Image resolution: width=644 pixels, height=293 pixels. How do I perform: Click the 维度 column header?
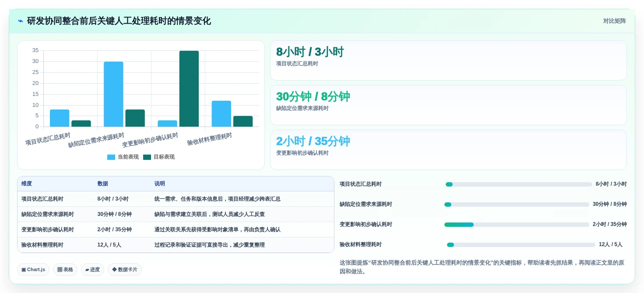click(27, 184)
